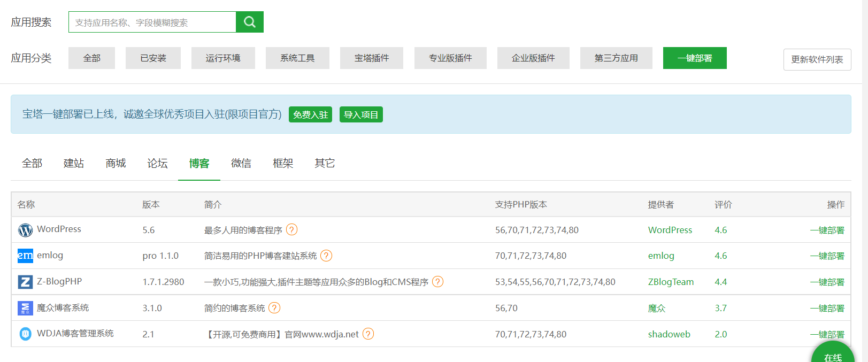Viewport: 868px width, 362px height.
Task: Click version pro 1.1.0 cell
Action: (x=160, y=256)
